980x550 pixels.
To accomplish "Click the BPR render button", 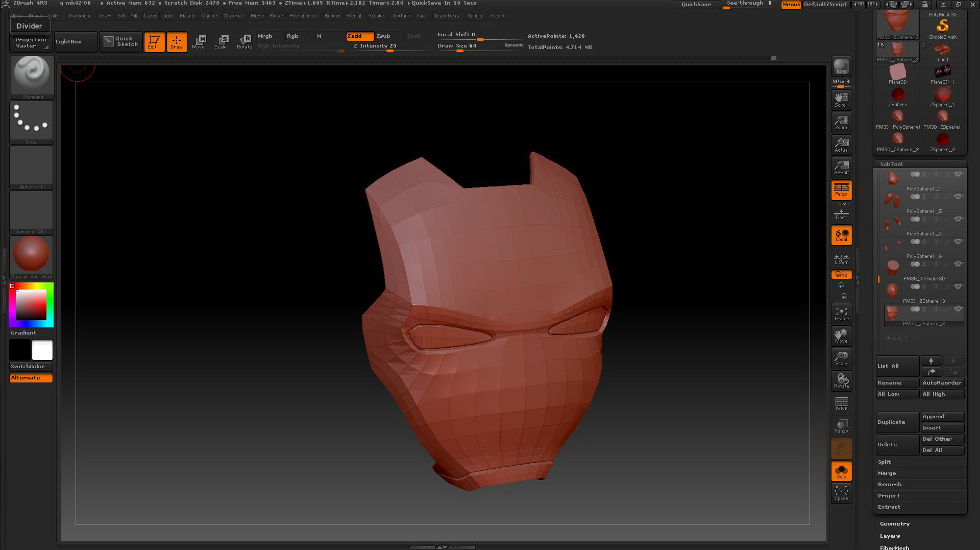I will (x=841, y=66).
